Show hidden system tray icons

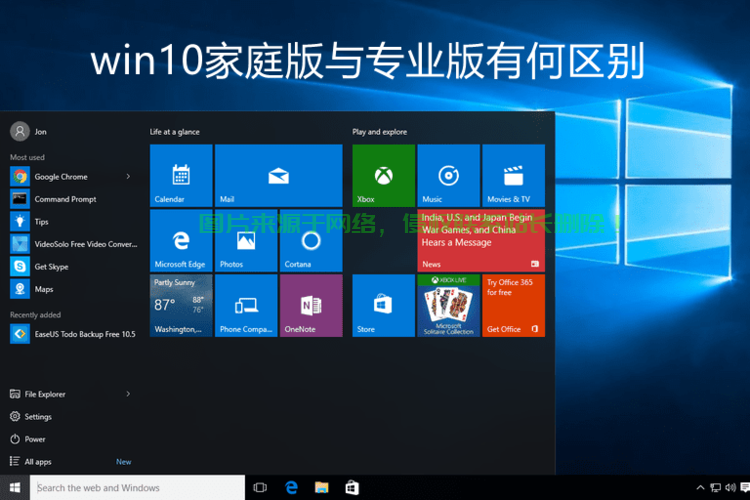pos(700,488)
